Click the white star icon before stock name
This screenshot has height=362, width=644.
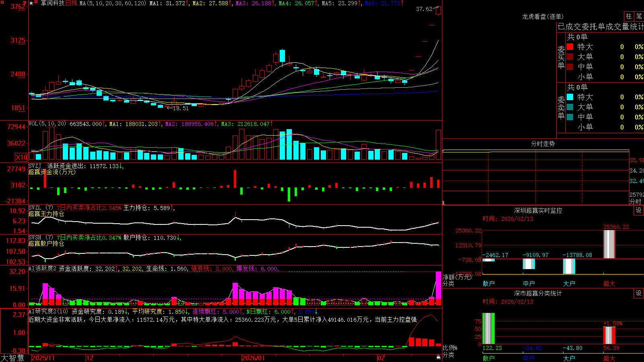(31, 3)
